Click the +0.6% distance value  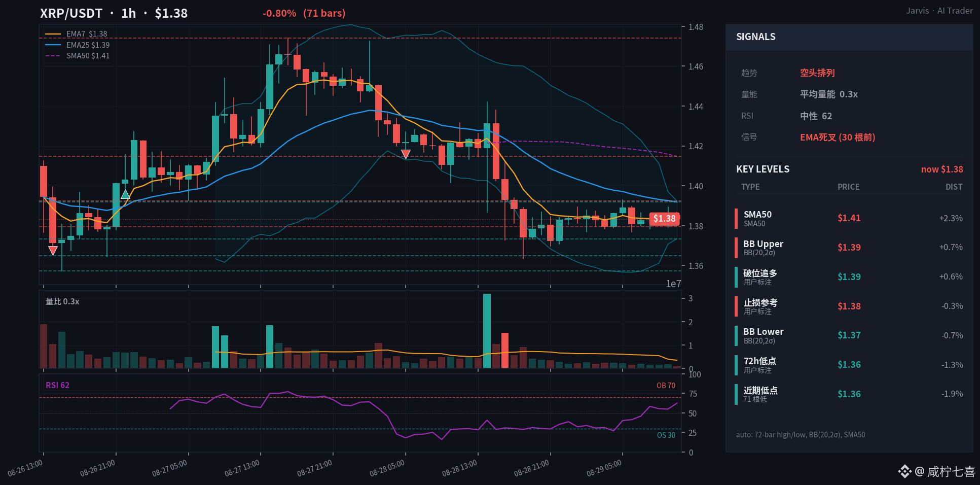coord(951,277)
